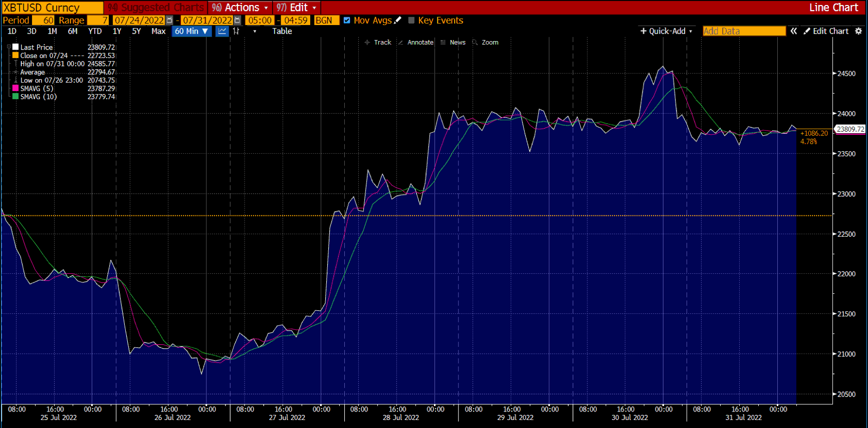Viewport: 868px width, 428px height.
Task: Select the YTD time range
Action: [x=95, y=31]
